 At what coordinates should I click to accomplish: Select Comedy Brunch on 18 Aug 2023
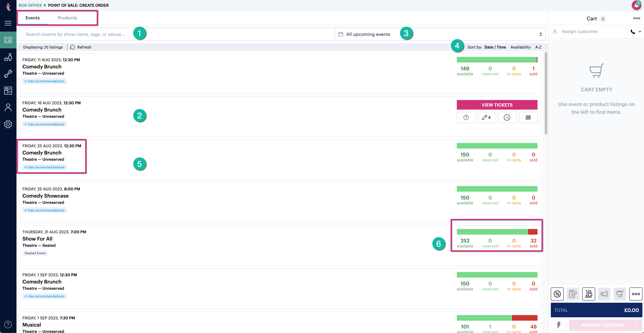pos(42,110)
